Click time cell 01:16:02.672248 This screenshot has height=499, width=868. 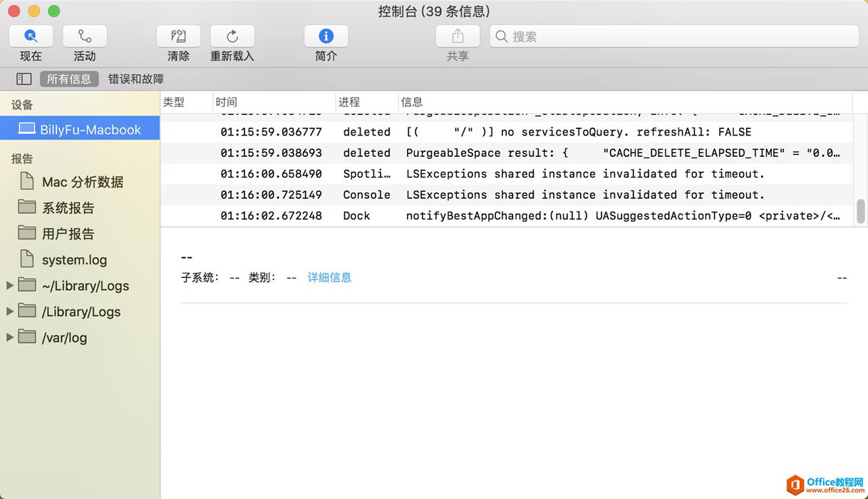[271, 215]
